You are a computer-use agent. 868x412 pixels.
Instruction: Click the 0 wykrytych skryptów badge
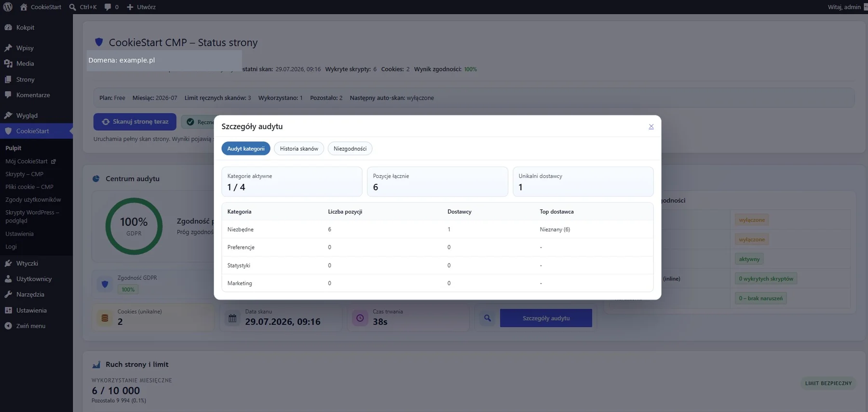coord(766,278)
